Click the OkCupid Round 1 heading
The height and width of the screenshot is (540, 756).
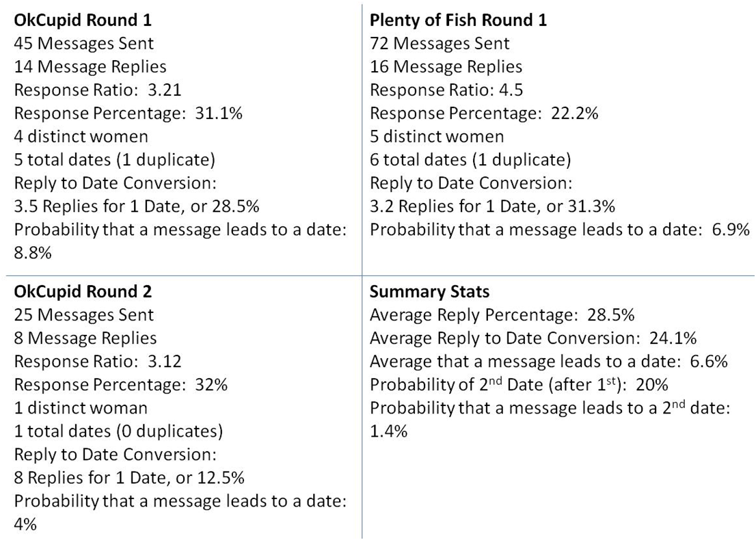83,21
